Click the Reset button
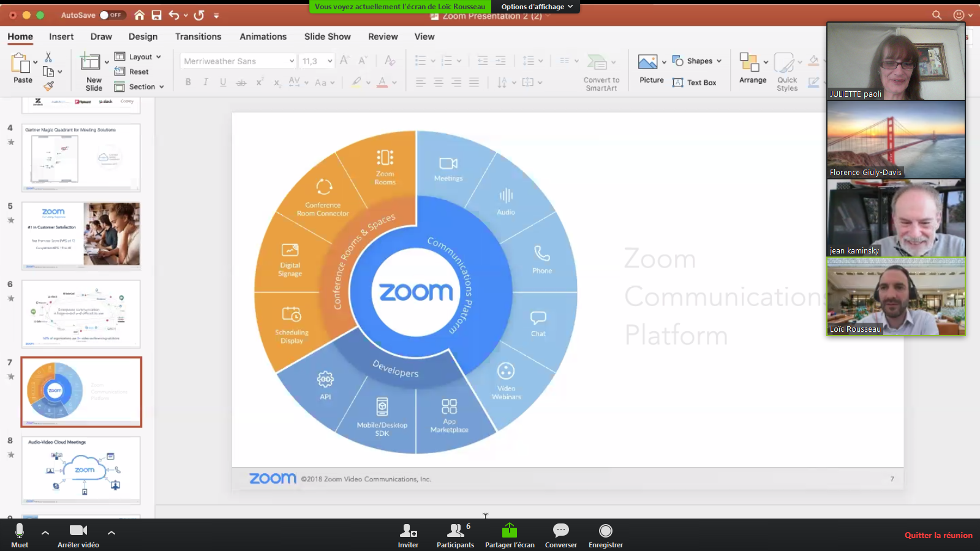 (x=132, y=72)
